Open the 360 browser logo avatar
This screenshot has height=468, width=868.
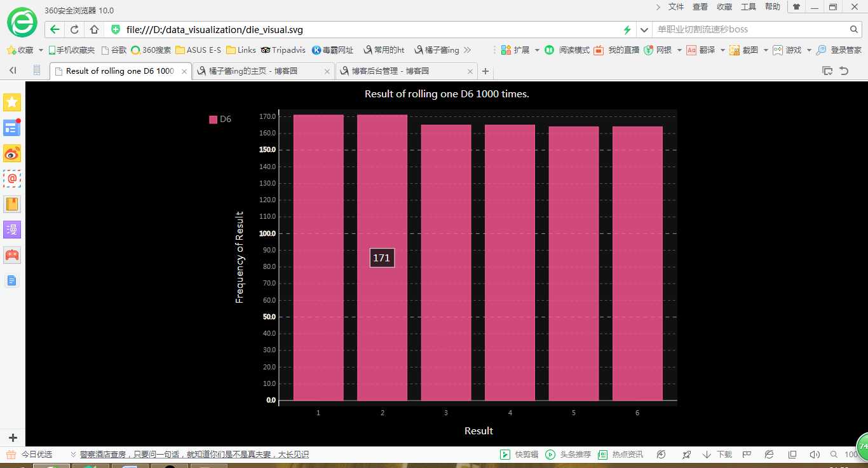coord(22,23)
